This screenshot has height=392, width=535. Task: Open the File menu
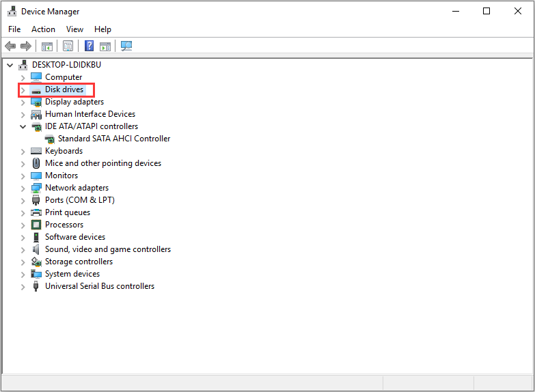point(14,29)
